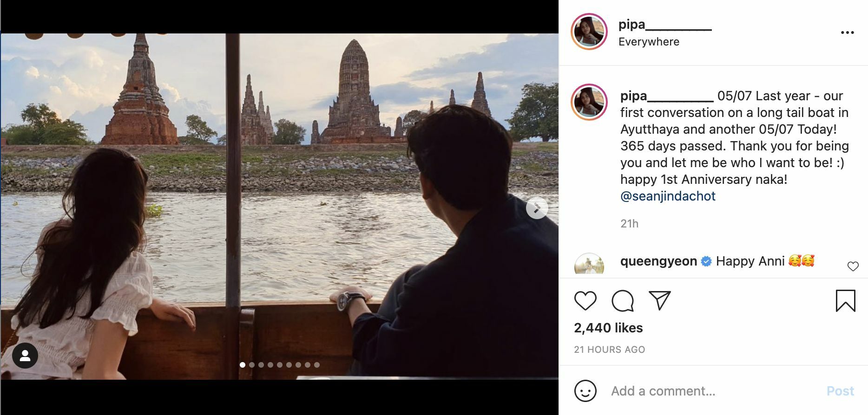868x415 pixels.
Task: Open the @seanjindachot tagged profile
Action: [667, 196]
